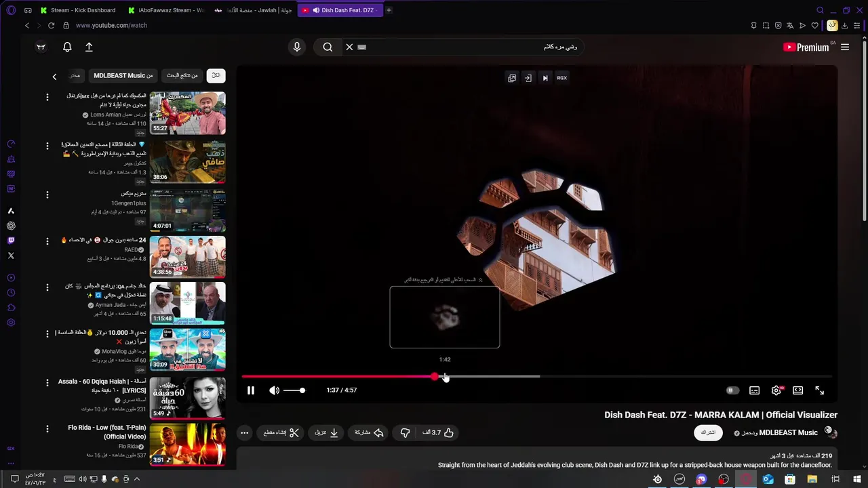Open the snapshot capture tool icon
868x488 pixels.
tap(766, 25)
